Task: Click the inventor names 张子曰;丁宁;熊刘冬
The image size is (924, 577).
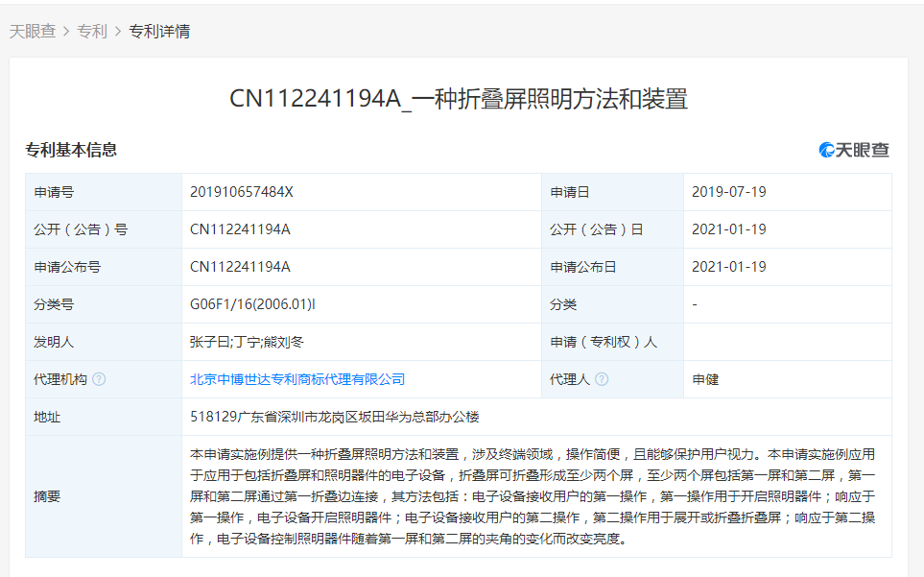Action: click(x=247, y=342)
